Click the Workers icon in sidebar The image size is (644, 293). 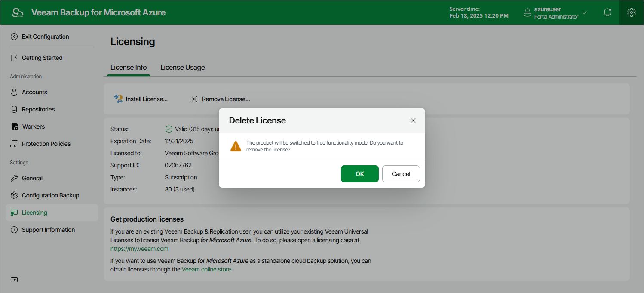coord(14,126)
